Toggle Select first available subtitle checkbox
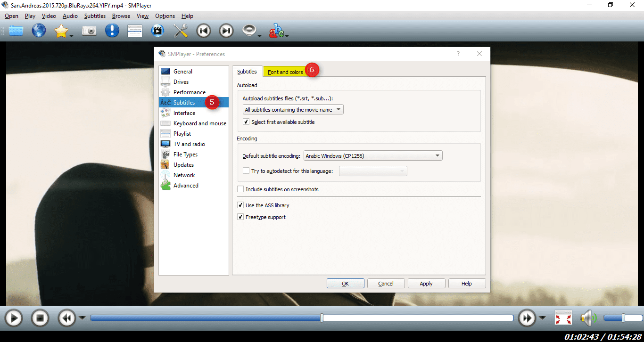The height and width of the screenshot is (342, 644). pyautogui.click(x=246, y=122)
